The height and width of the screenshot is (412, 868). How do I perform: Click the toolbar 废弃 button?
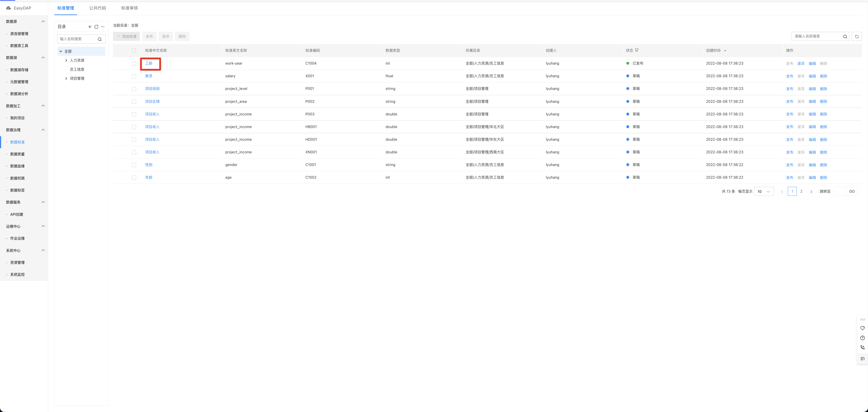pos(166,36)
